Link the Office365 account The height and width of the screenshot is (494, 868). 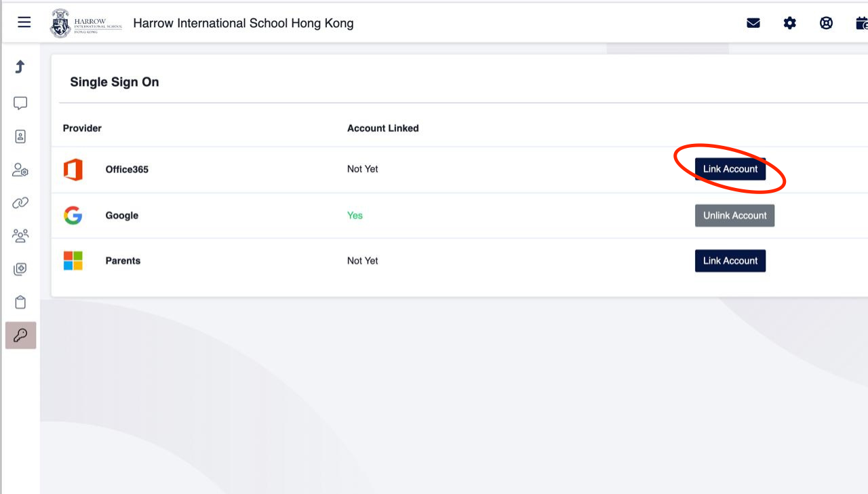(x=730, y=169)
